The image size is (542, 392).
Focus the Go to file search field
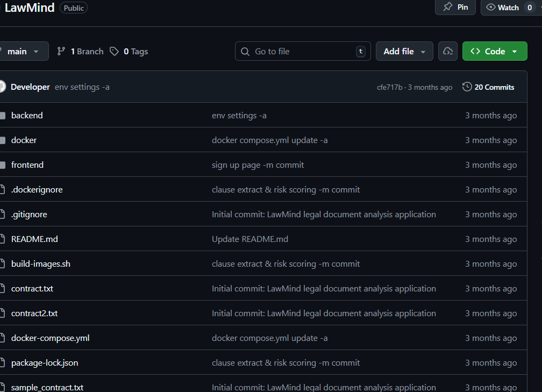(303, 51)
